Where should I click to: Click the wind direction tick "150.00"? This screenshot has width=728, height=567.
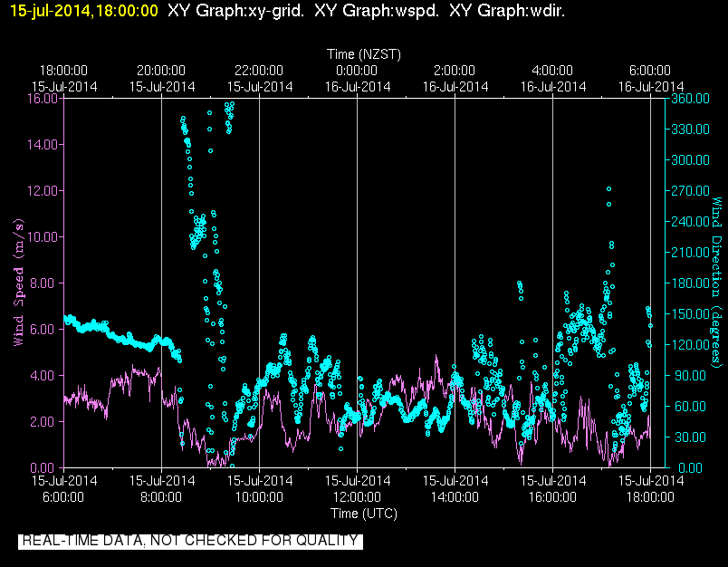[x=690, y=314]
